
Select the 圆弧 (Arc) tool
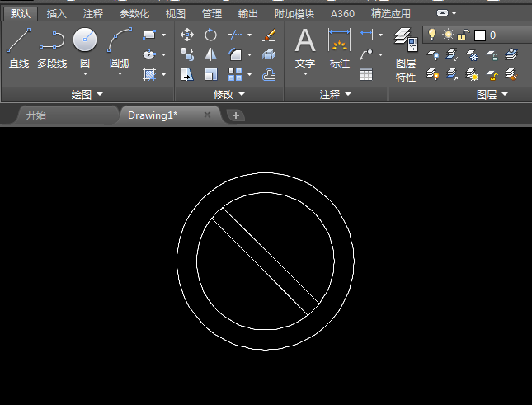[x=120, y=48]
